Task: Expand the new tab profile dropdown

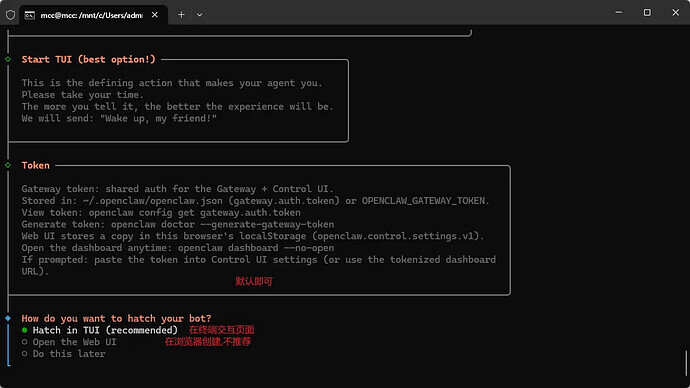Action: (199, 15)
